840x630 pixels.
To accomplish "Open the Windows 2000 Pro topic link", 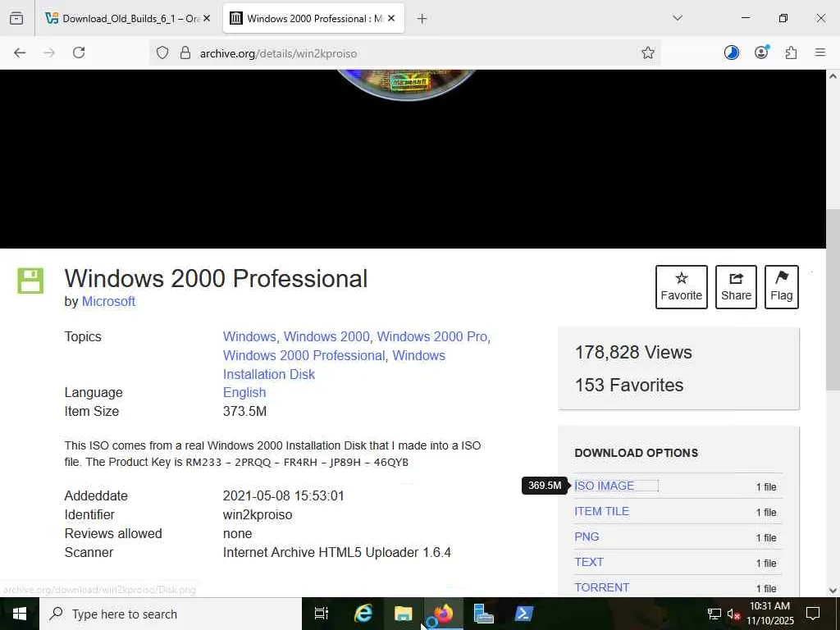I will [431, 337].
